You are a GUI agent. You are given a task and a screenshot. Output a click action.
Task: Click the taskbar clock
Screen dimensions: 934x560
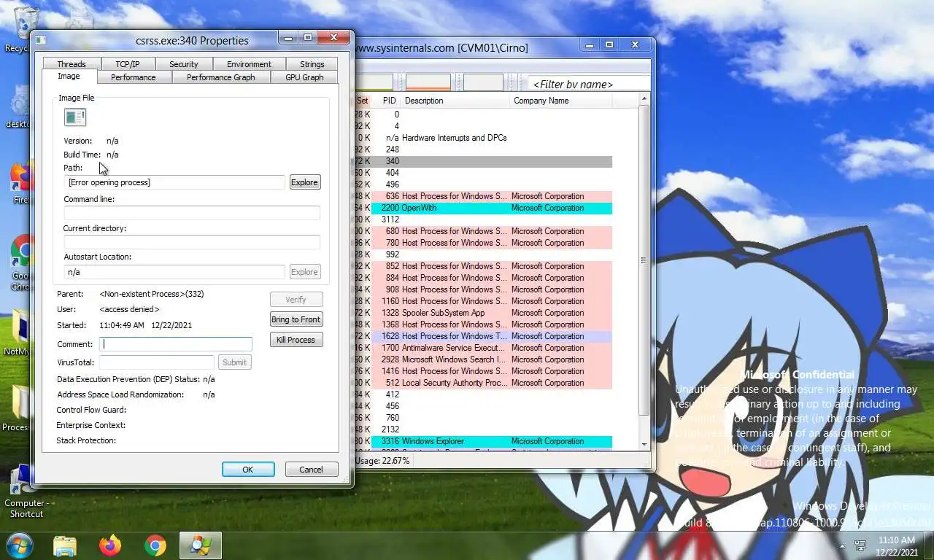click(x=897, y=545)
